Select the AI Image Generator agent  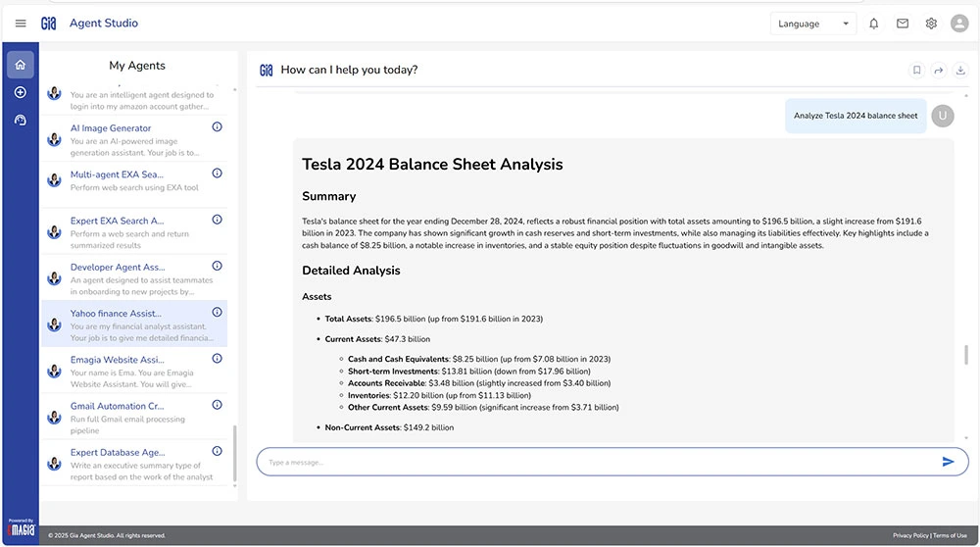click(111, 128)
